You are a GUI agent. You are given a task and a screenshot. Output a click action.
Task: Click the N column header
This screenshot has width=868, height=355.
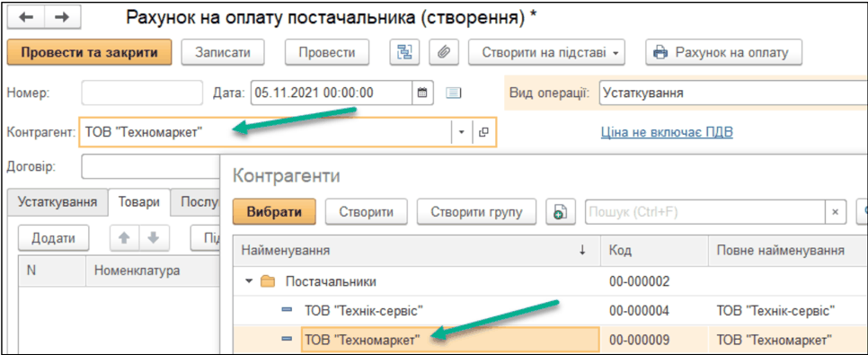click(53, 271)
